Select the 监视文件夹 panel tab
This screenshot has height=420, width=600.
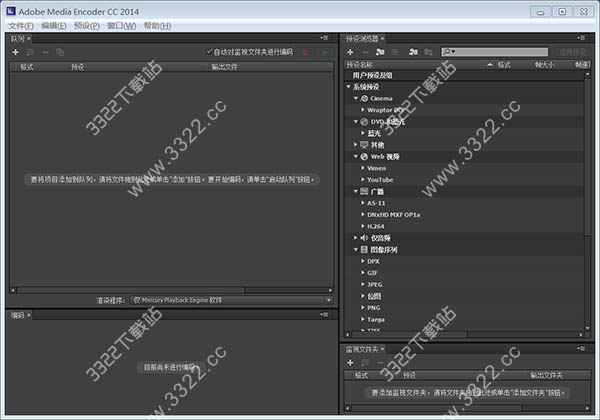coord(362,349)
